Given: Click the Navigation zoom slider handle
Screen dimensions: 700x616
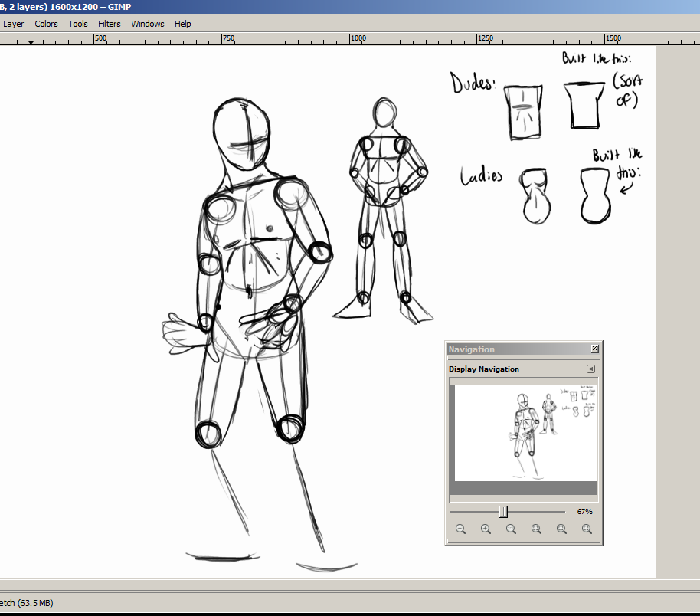Looking at the screenshot, I should 503,511.
